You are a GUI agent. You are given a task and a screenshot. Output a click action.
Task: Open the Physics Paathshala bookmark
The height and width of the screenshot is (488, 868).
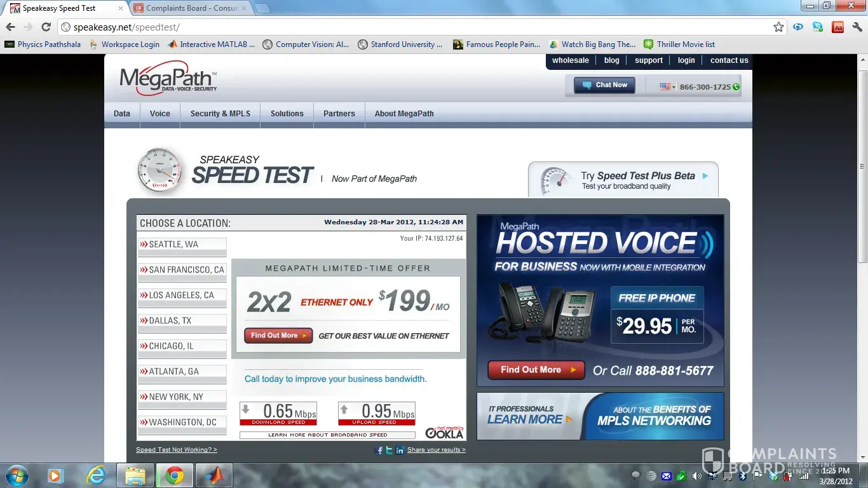coord(43,44)
